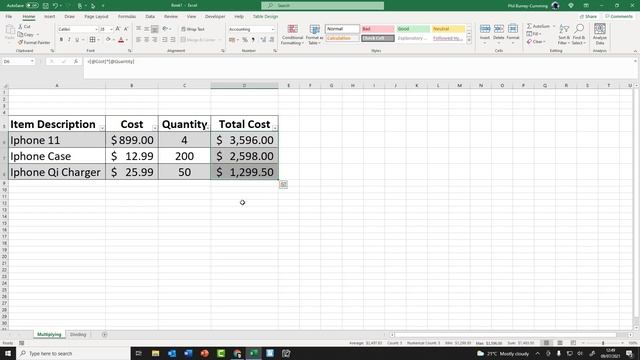Click the Percent Style icon
640x360 pixels.
click(245, 40)
